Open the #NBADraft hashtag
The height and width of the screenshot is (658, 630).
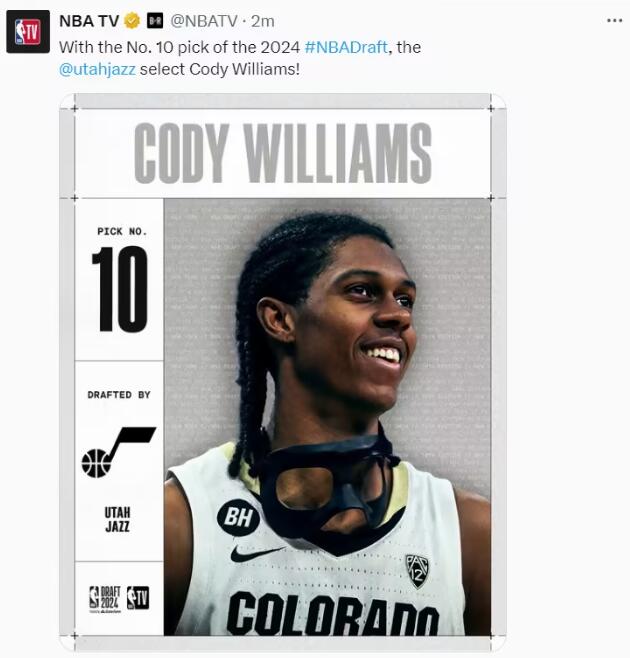point(346,47)
